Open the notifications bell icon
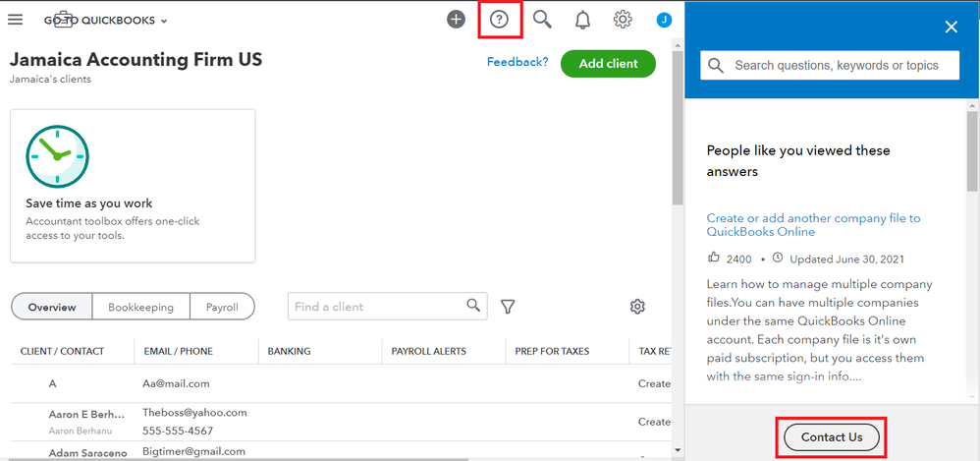 coord(582,20)
